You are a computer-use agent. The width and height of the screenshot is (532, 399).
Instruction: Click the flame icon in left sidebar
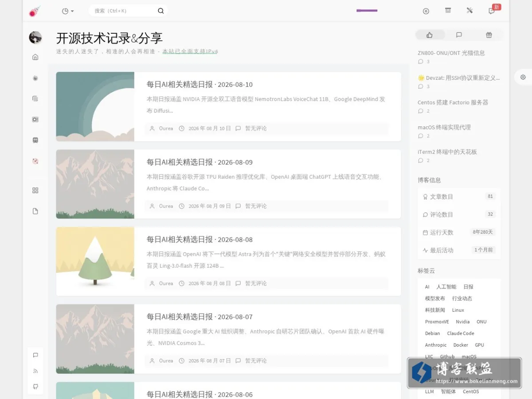tap(35, 78)
